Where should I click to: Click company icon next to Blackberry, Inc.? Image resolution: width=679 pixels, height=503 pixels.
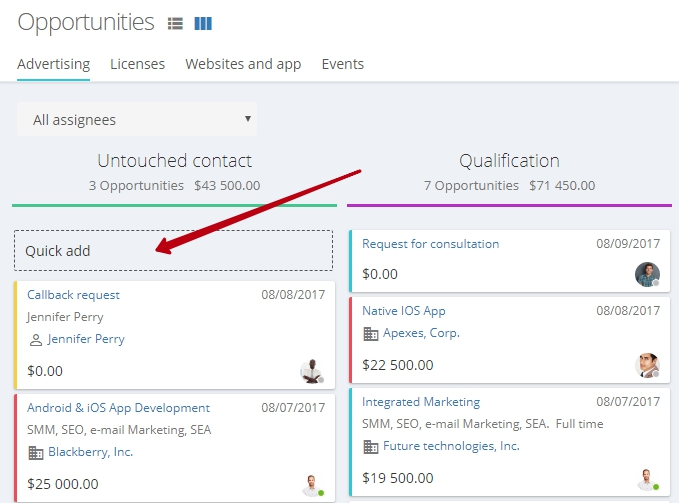(36, 453)
